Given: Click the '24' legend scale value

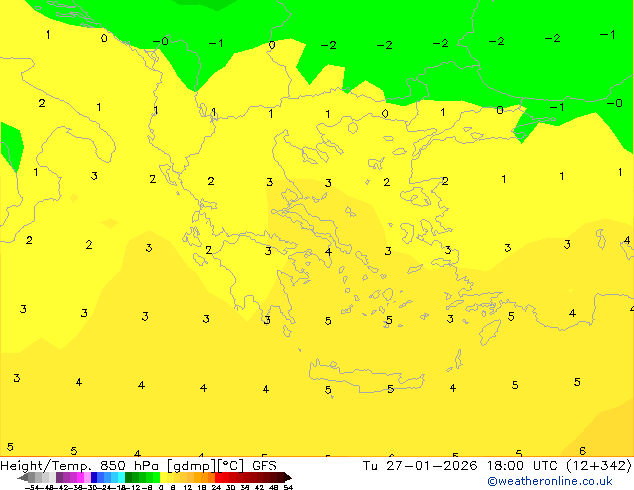Looking at the screenshot, I should 216,487.
